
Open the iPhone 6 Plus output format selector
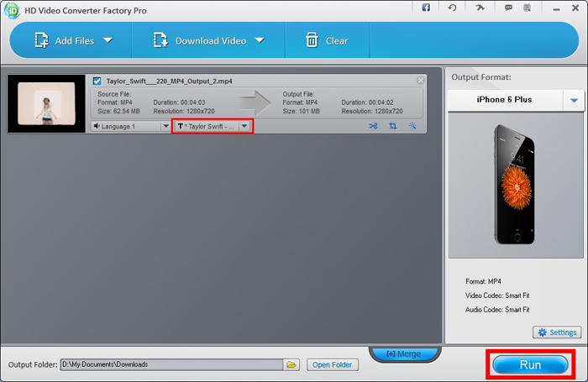516,100
